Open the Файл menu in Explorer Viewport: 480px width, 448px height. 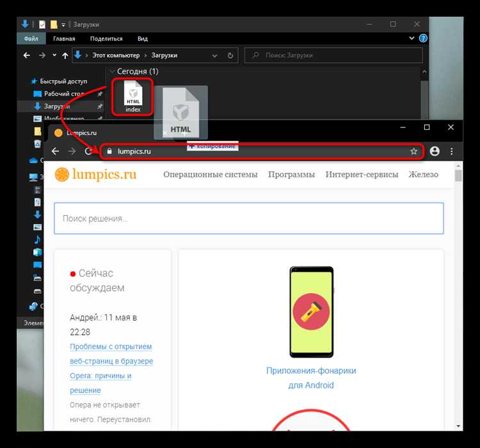pos(31,39)
